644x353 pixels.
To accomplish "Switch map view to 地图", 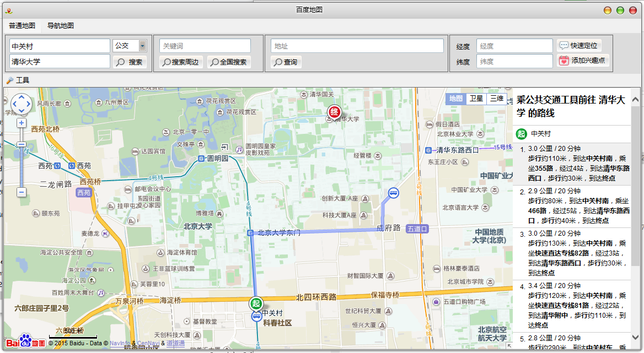I will point(456,99).
